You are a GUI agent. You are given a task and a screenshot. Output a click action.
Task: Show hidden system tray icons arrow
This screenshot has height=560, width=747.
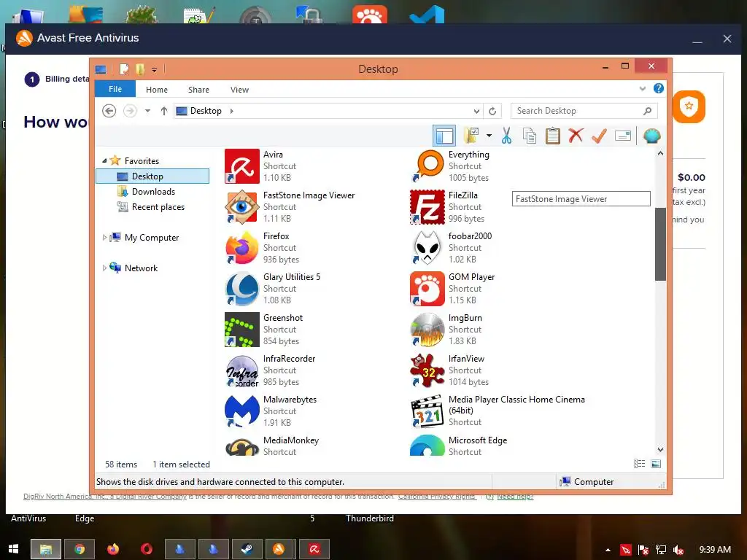608,550
